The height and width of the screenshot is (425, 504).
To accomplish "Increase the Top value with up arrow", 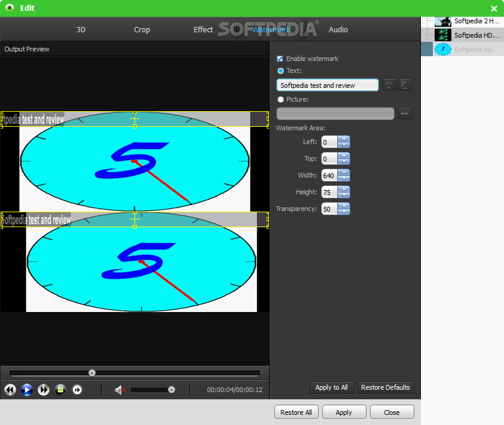I will (x=344, y=155).
